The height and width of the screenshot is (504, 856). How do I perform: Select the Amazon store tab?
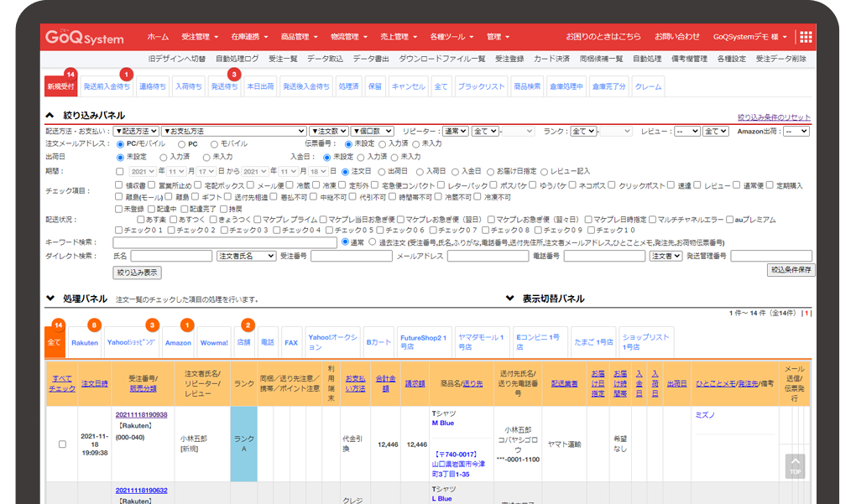coord(178,342)
